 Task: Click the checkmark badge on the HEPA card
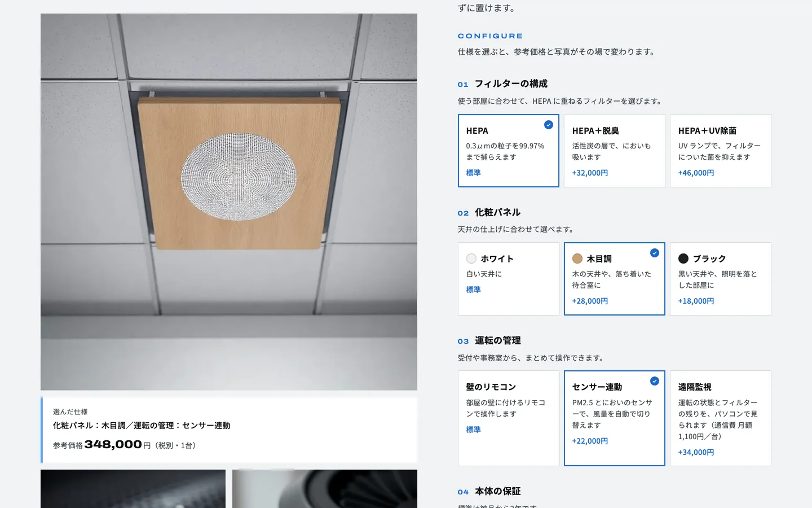pyautogui.click(x=549, y=125)
